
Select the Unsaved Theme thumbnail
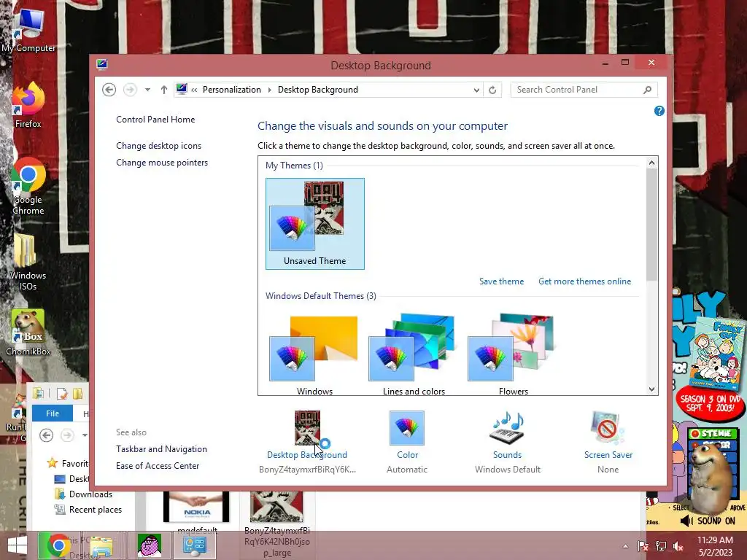315,224
